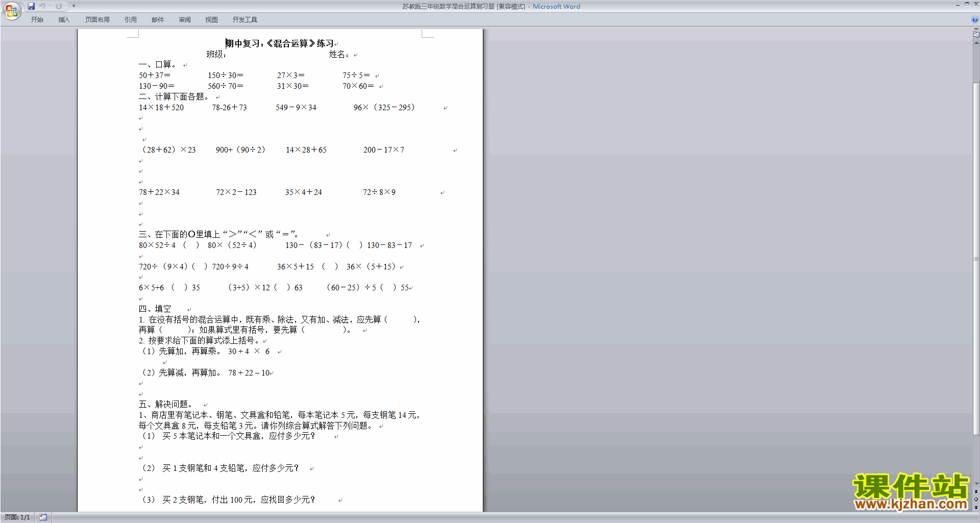
Task: Click the expression 560÷70=
Action: pyautogui.click(x=226, y=86)
